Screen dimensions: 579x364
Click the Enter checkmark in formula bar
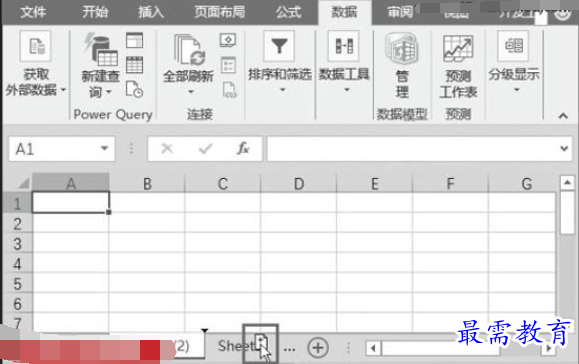point(205,149)
